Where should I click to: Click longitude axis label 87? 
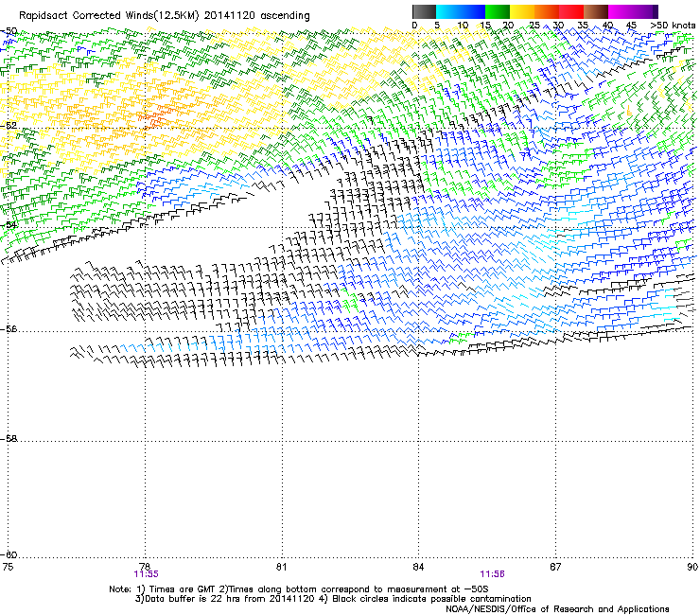tap(555, 567)
